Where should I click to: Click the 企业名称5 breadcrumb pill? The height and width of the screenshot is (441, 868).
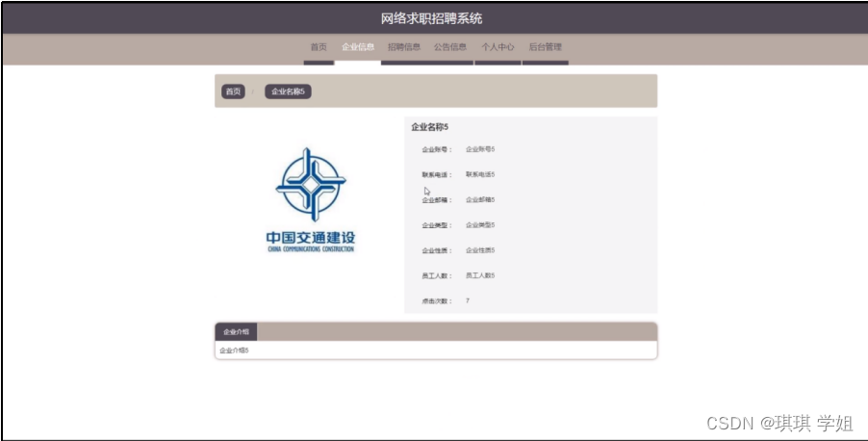click(x=288, y=91)
